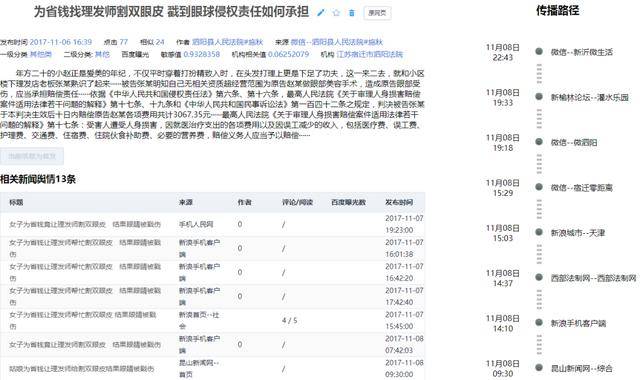Click timeline dot at 11月08日 15:29

pyautogui.click(x=539, y=187)
